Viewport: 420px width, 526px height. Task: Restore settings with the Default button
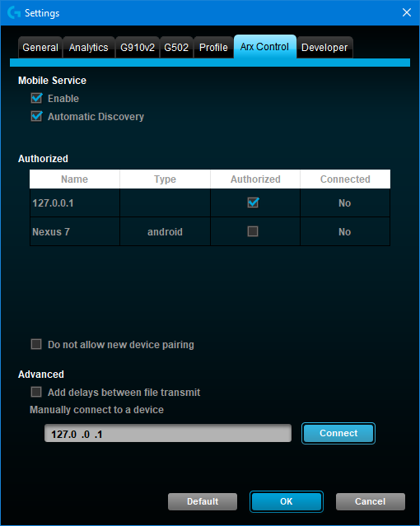[x=203, y=501]
